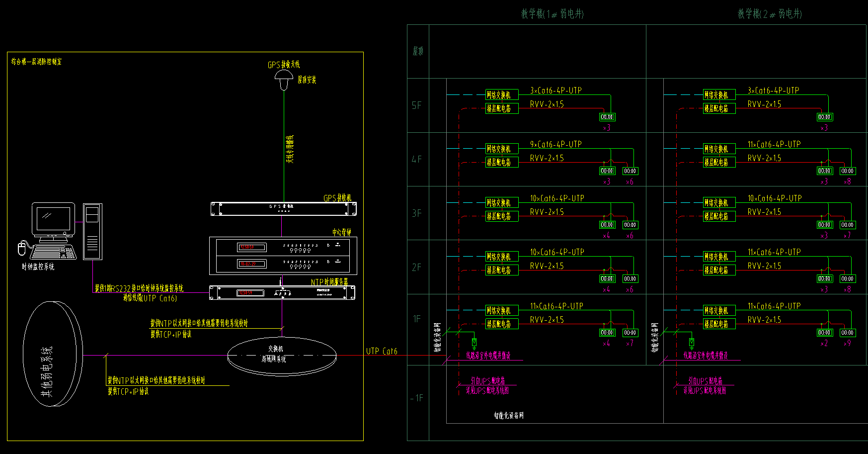The image size is (868, 454).
Task: Select the 通信线缆(UTP Cat6) note
Action: click(x=150, y=298)
